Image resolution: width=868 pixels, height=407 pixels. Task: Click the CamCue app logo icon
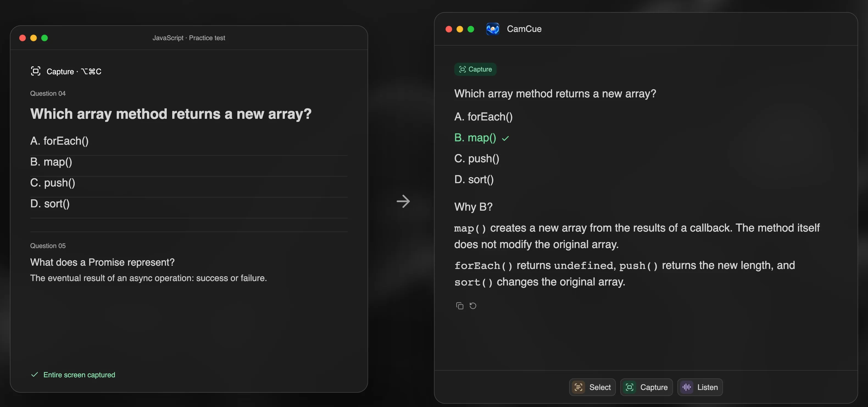492,29
